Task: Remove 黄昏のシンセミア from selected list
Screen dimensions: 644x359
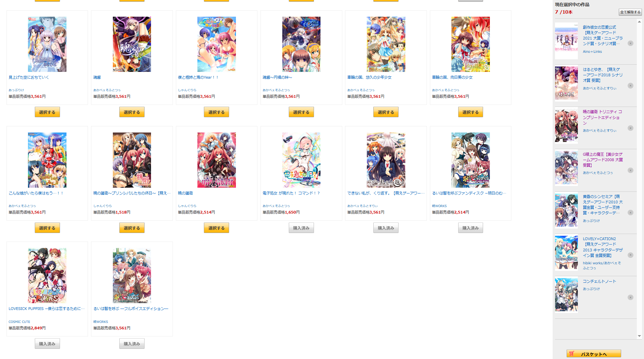Action: point(630,213)
